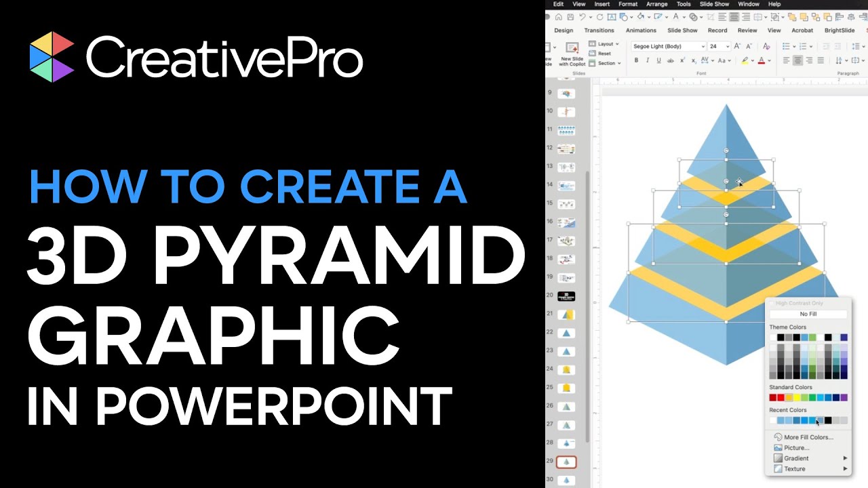Click Center text in Paragraph group
Viewport: 868px width, 488px height.
[797, 60]
